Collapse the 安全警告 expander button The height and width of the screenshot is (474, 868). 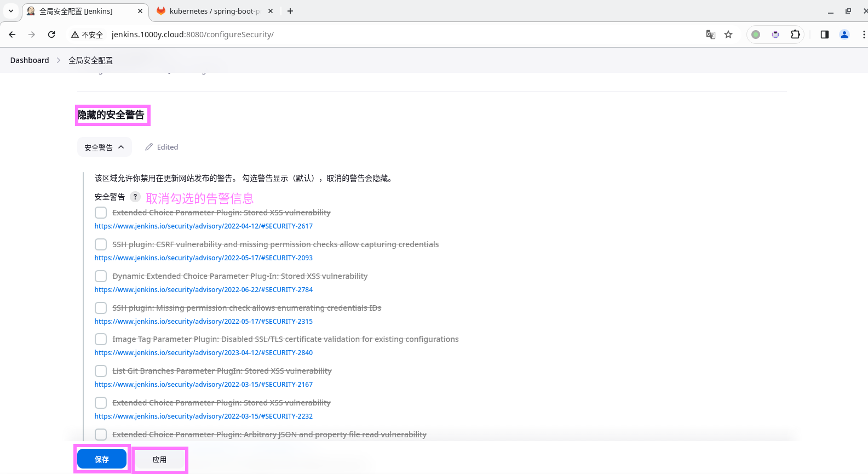coord(105,147)
